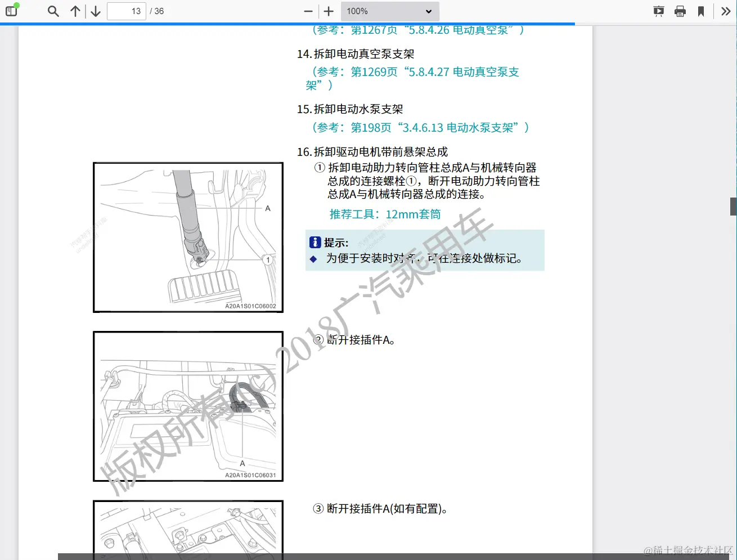
Task: Zoom in with the plus icon
Action: pyautogui.click(x=328, y=11)
